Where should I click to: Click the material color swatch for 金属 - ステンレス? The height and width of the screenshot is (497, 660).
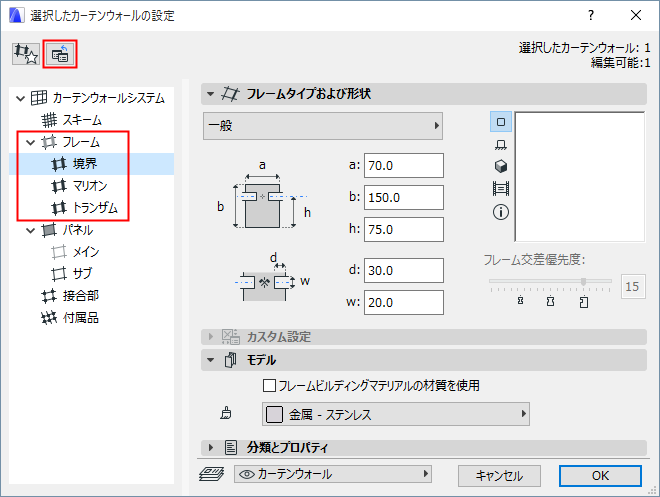pyautogui.click(x=274, y=415)
